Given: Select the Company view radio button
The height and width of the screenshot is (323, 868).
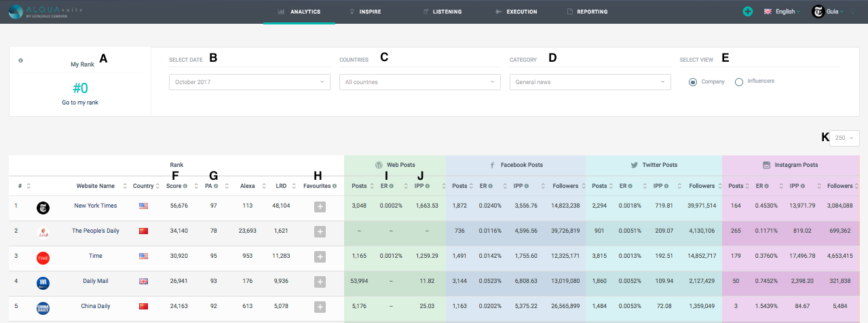Looking at the screenshot, I should [693, 82].
